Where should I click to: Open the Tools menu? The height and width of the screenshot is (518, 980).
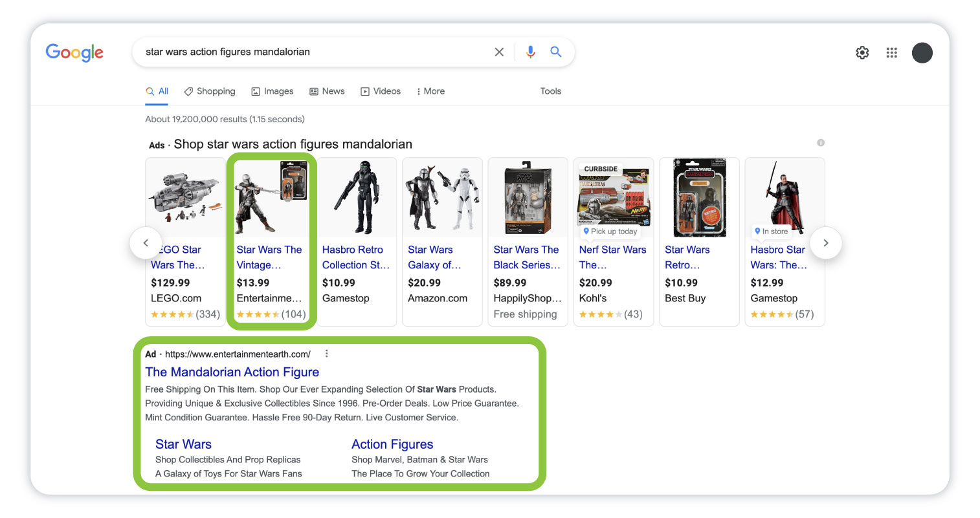pos(550,91)
